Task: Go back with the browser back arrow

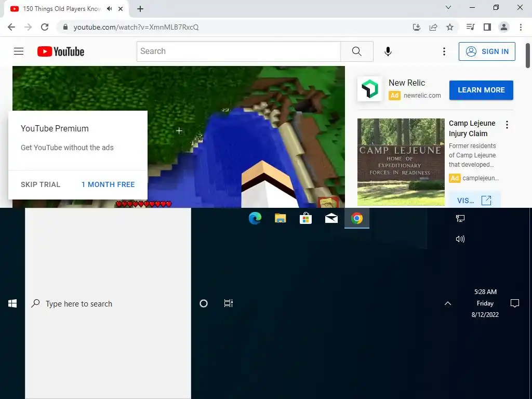Action: [11, 27]
